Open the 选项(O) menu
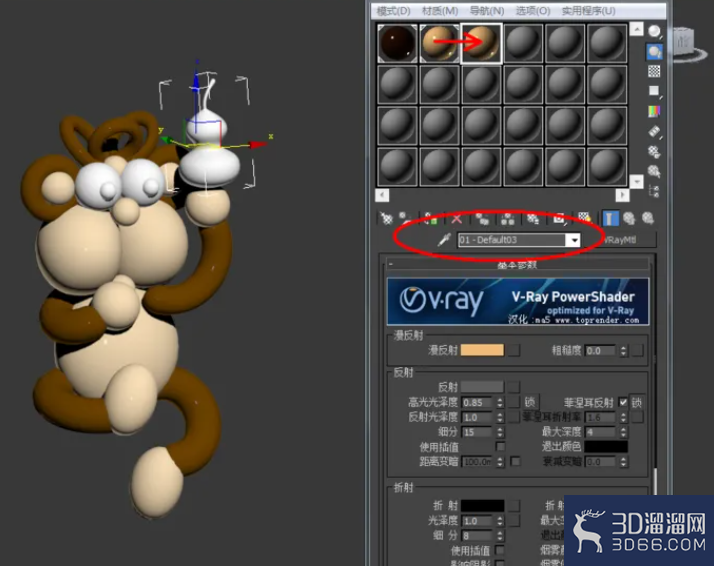Screen dimensions: 714x566 (x=533, y=10)
